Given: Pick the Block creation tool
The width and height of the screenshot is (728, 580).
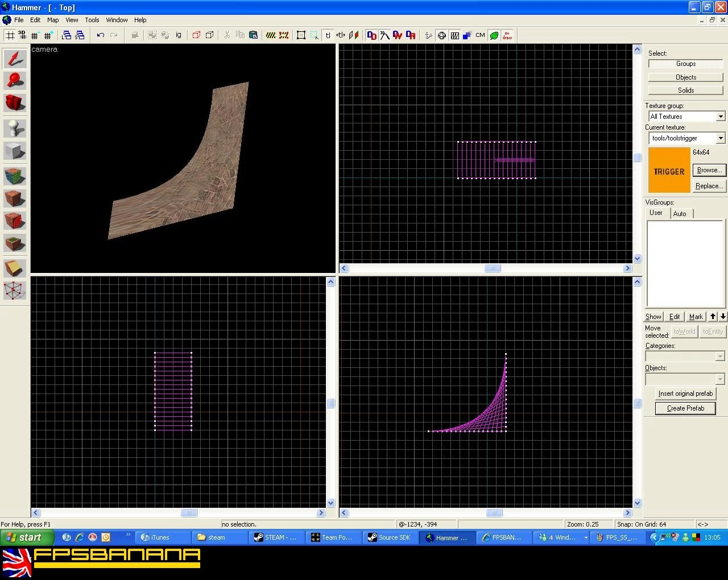Looking at the screenshot, I should pyautogui.click(x=15, y=151).
